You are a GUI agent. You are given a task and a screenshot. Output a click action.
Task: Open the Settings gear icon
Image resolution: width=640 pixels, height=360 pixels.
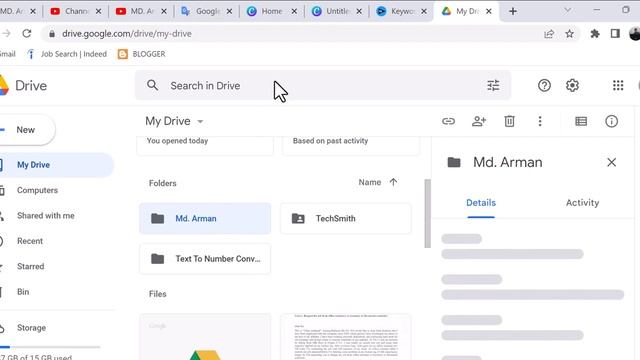(572, 85)
